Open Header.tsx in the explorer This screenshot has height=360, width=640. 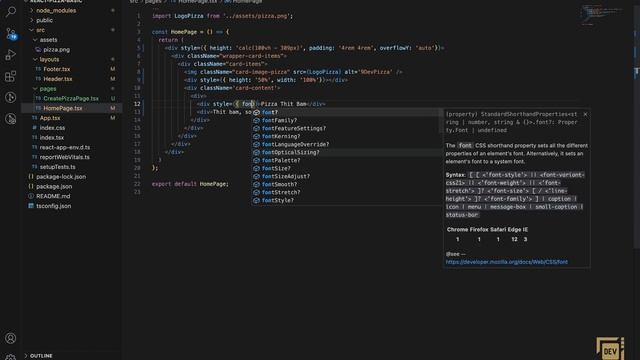coord(71,79)
